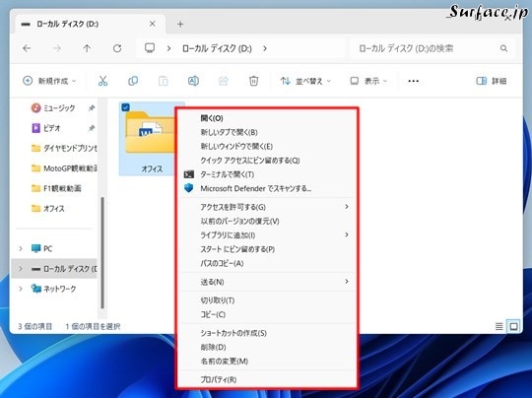Expand the PC tree node chevron
Screen dimensions: 532x398
click(21, 248)
